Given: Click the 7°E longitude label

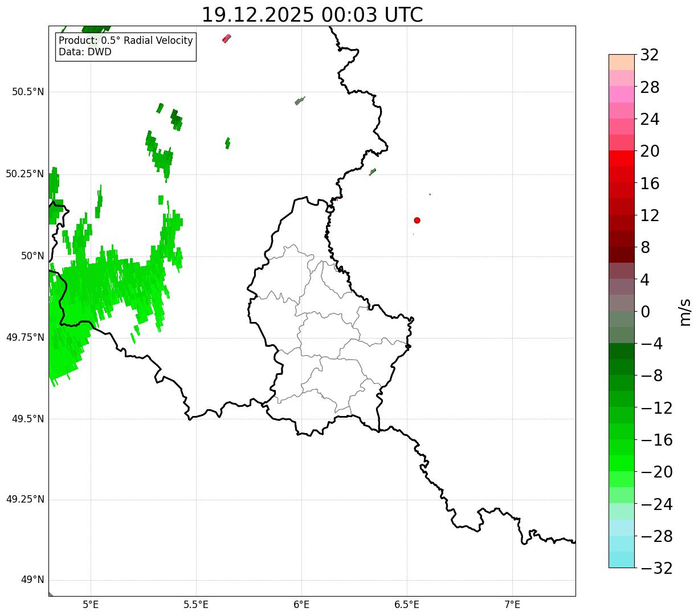Looking at the screenshot, I should pyautogui.click(x=512, y=605).
